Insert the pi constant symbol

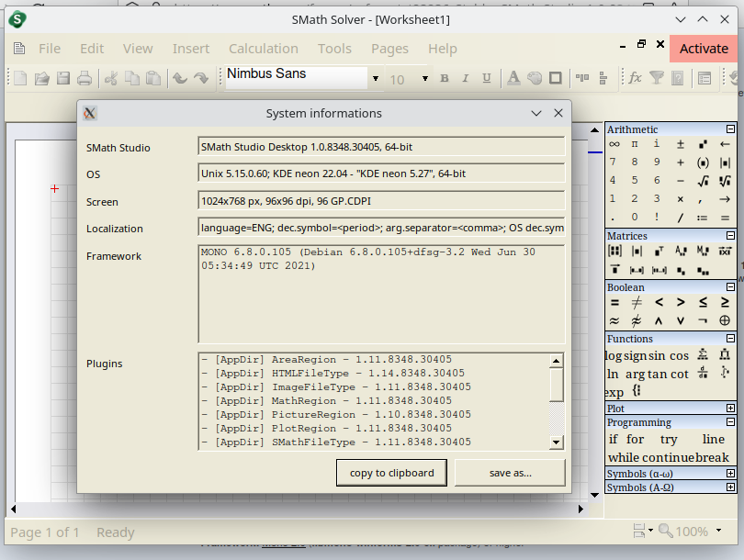tap(635, 144)
